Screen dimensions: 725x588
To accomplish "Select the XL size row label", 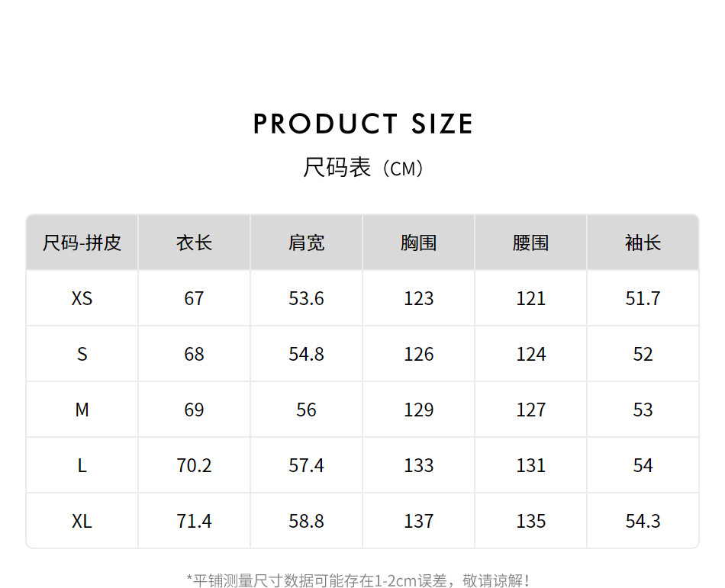I will (82, 521).
